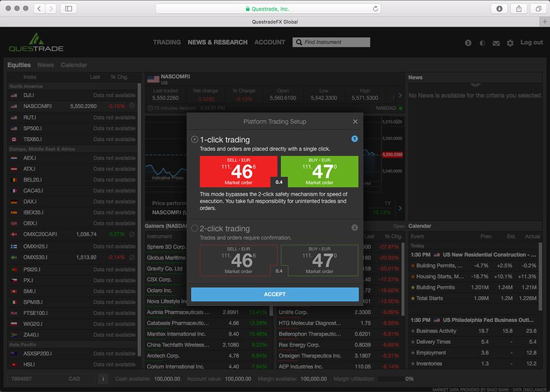Click the scrollbar of the Calendar panel
This screenshot has height=392, width=550.
click(540, 277)
